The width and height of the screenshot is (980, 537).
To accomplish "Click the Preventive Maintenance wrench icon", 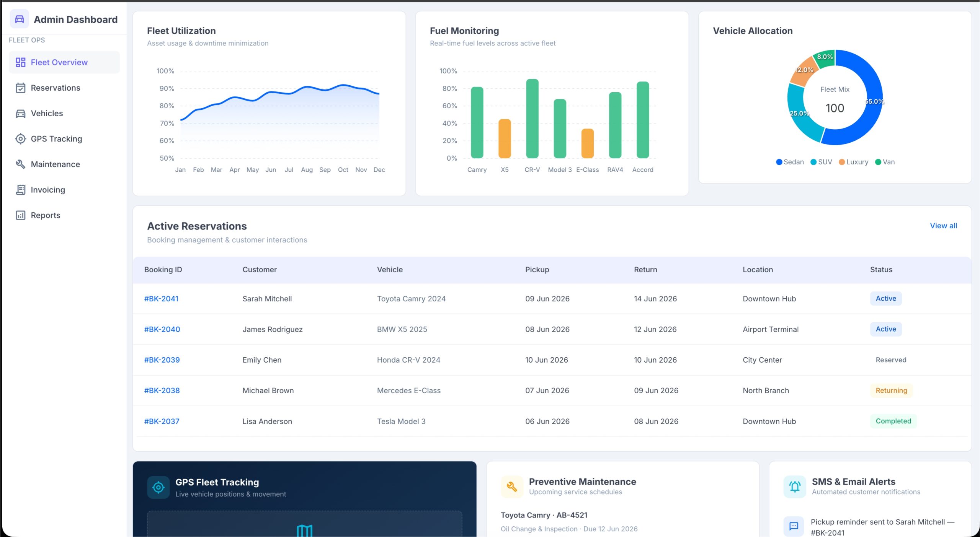I will point(512,487).
